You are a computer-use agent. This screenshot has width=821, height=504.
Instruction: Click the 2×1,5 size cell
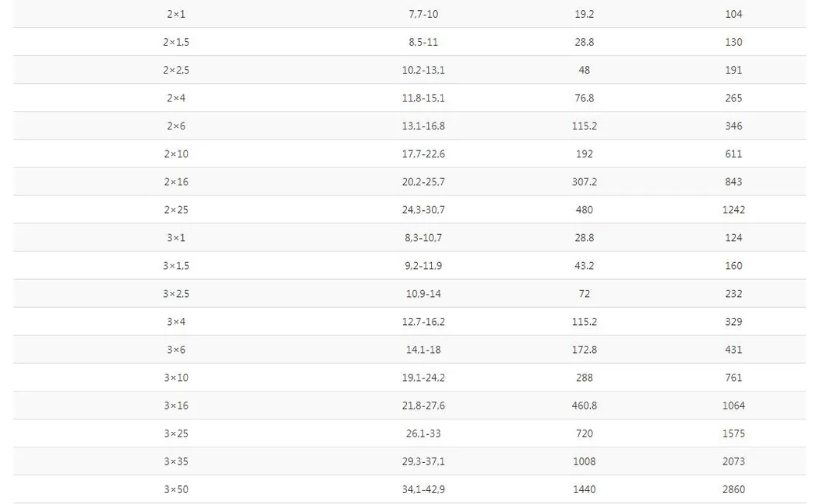[x=176, y=42]
